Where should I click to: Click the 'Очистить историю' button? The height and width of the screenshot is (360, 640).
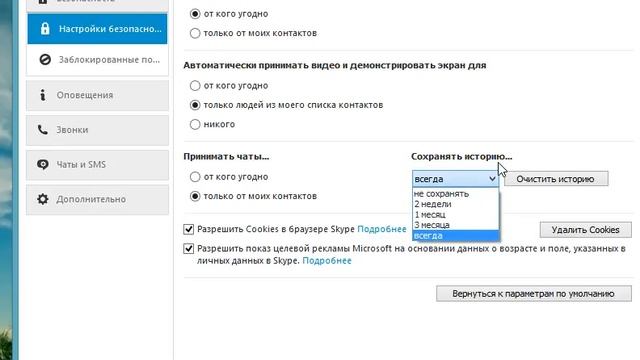tap(556, 179)
